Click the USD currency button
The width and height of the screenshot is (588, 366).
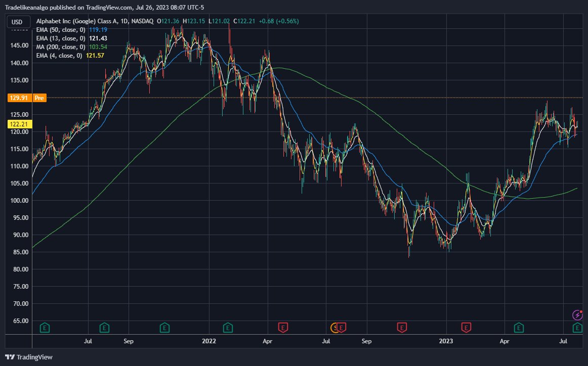18,22
